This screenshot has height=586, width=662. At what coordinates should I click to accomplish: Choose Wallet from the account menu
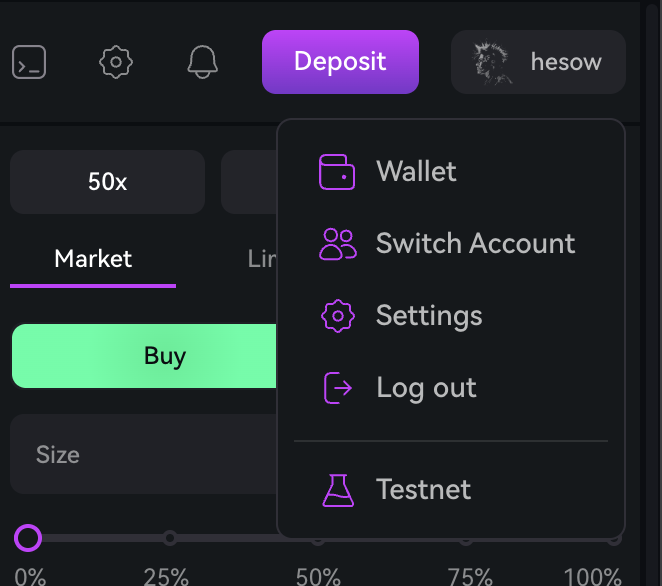tap(416, 171)
